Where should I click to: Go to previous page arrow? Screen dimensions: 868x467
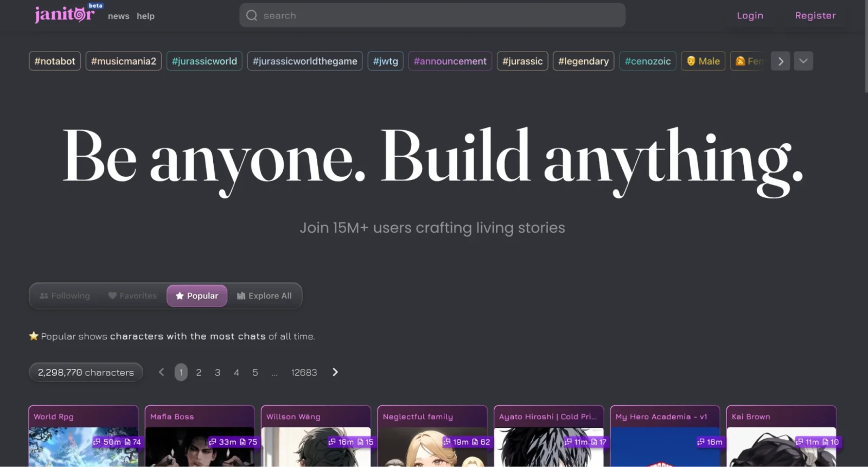pyautogui.click(x=161, y=372)
